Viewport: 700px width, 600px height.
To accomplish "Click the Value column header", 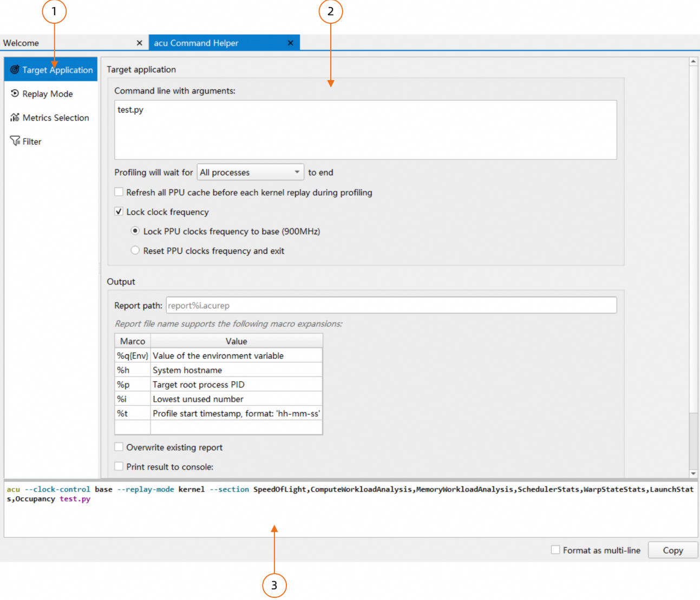I will (x=237, y=341).
